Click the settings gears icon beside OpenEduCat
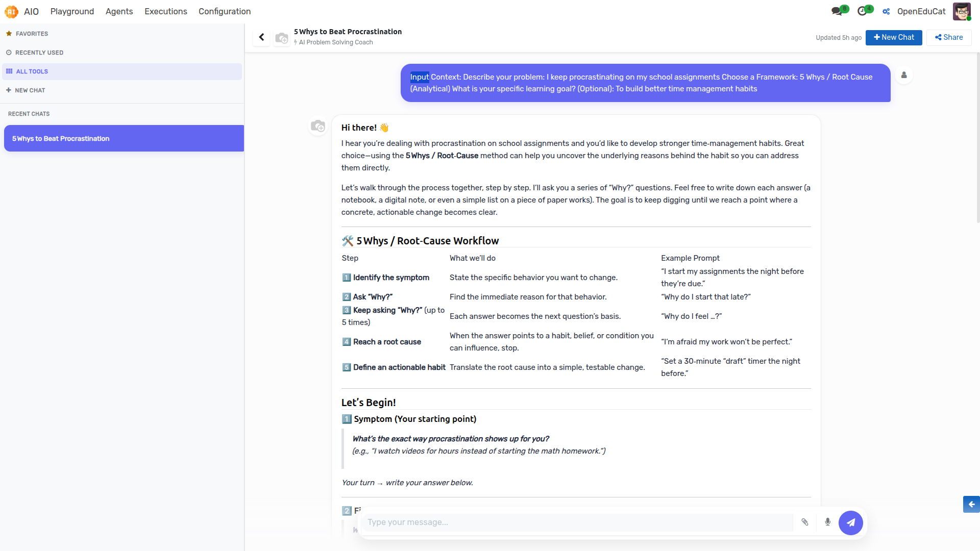Image resolution: width=980 pixels, height=551 pixels. 887,11
